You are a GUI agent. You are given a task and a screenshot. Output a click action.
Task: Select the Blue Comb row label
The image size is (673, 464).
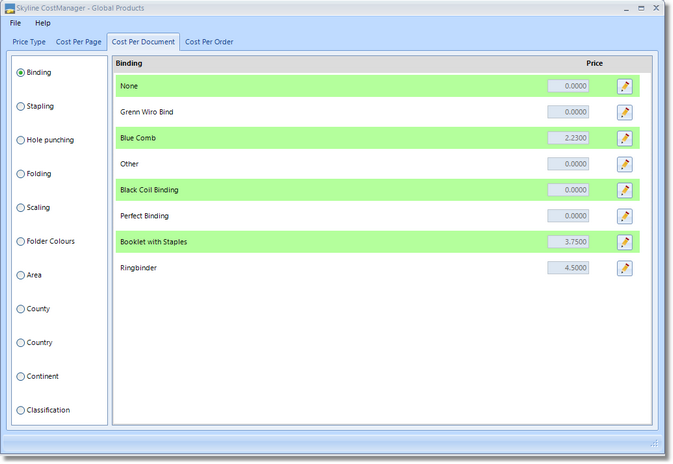tap(138, 138)
